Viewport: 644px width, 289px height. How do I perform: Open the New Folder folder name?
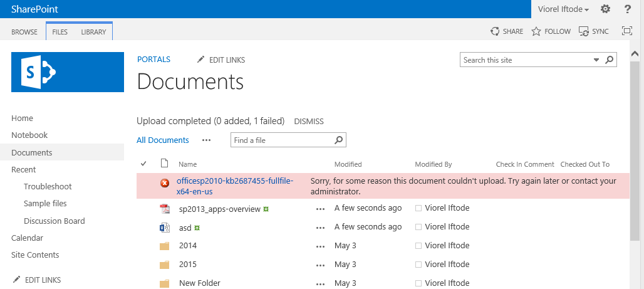click(200, 283)
